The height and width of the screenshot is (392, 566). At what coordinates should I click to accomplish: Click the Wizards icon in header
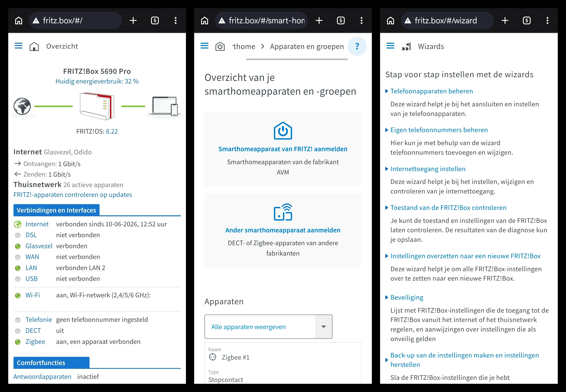tap(406, 46)
